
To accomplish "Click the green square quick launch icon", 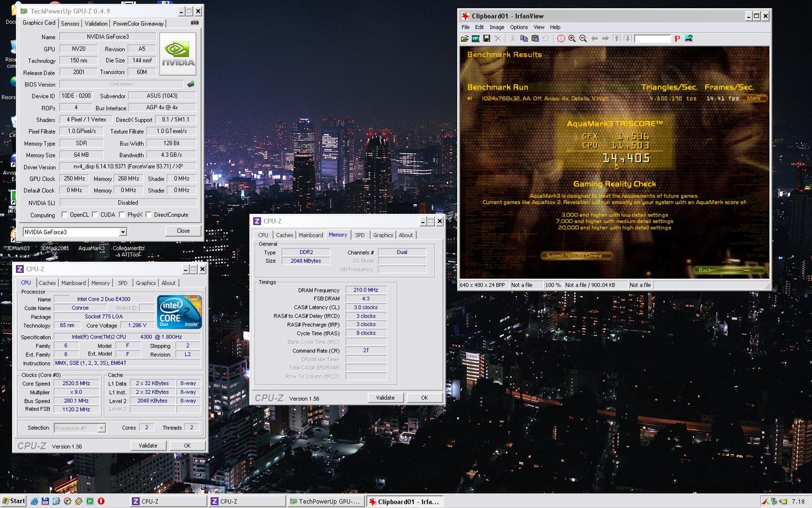I will 90,501.
